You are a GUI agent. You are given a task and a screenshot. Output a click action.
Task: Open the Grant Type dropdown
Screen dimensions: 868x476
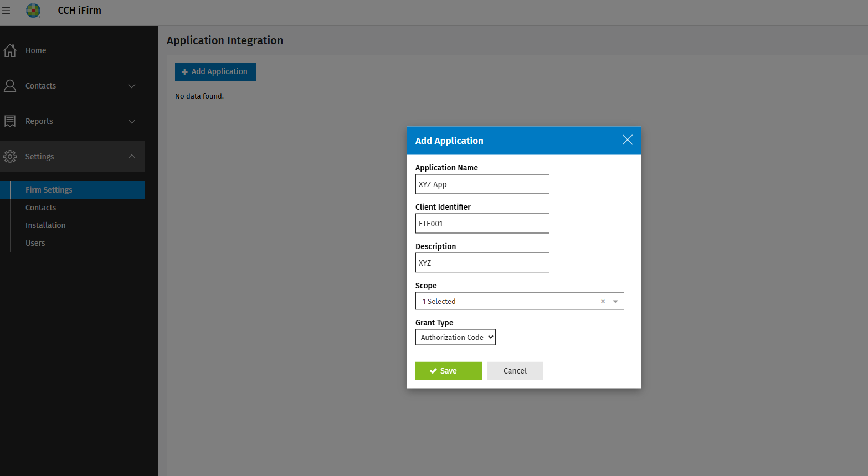point(455,337)
